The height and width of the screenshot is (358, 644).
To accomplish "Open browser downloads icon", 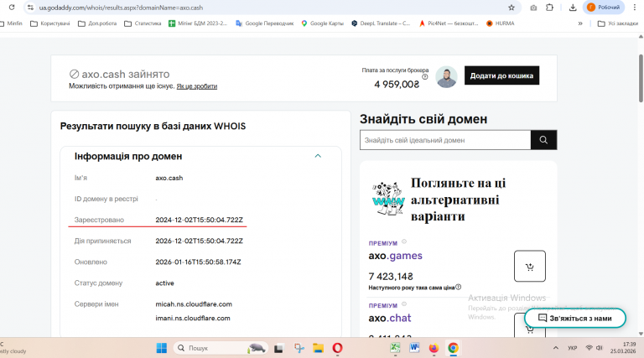I will pyautogui.click(x=573, y=8).
